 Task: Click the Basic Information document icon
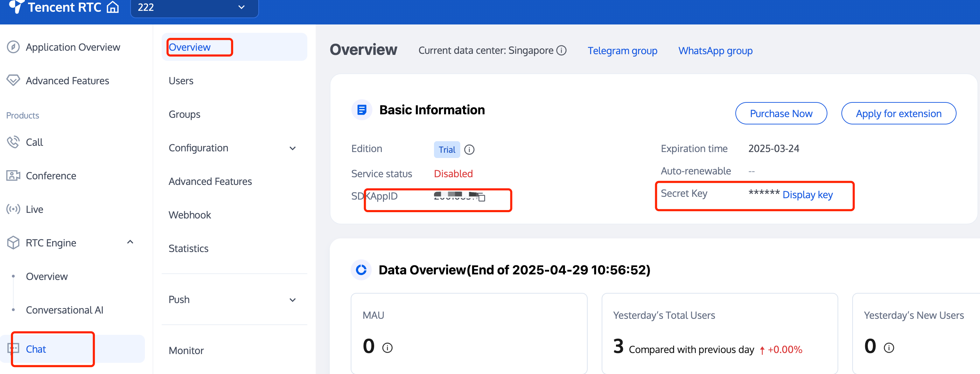tap(362, 110)
